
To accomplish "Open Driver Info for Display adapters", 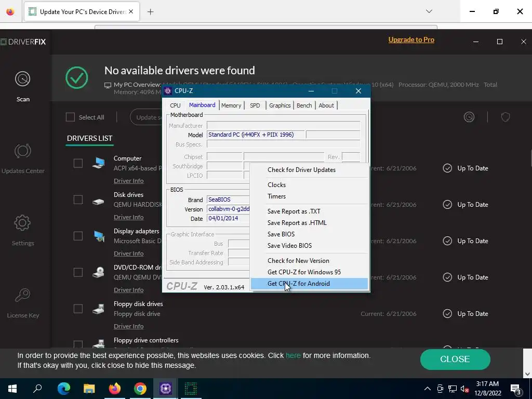I will click(x=129, y=254).
